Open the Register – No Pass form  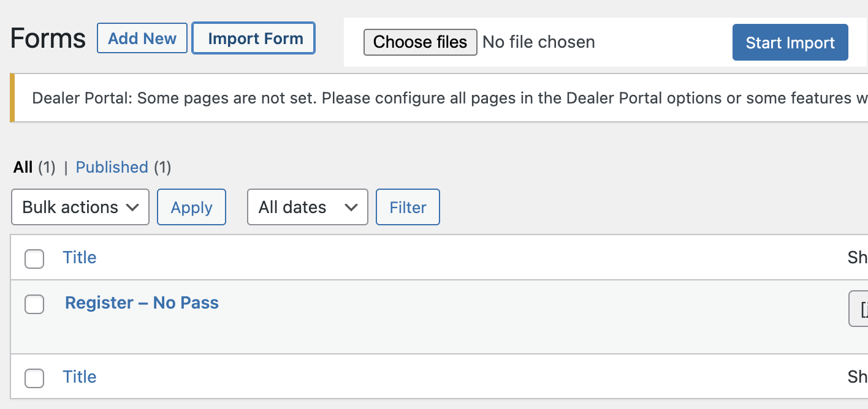click(x=142, y=302)
